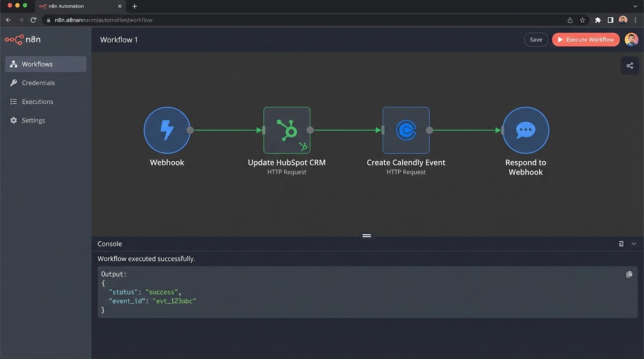Click the console clear/dock icon
This screenshot has height=359, width=644.
[621, 244]
